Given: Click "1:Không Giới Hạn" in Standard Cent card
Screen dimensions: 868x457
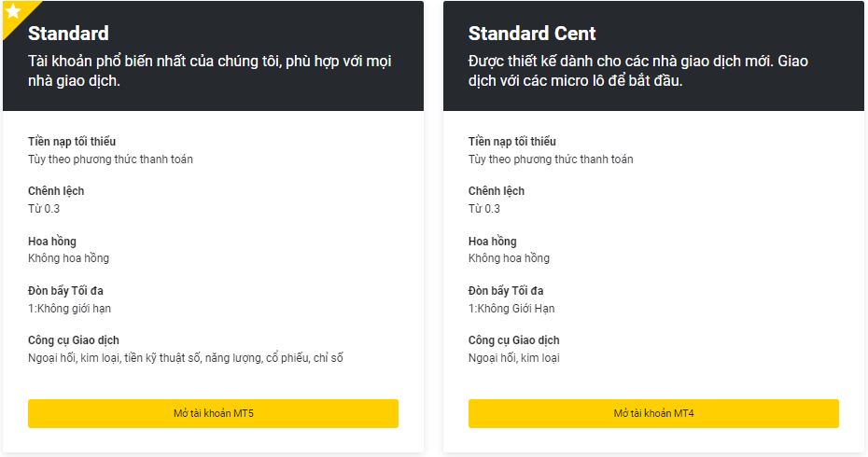Looking at the screenshot, I should 511,309.
